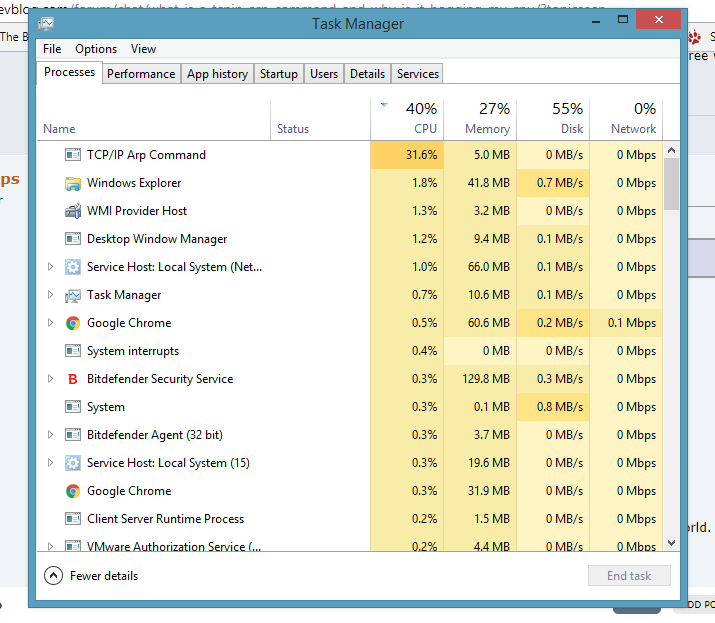This screenshot has width=715, height=623.
Task: Click the 19.6 MB memory value
Action: (489, 463)
